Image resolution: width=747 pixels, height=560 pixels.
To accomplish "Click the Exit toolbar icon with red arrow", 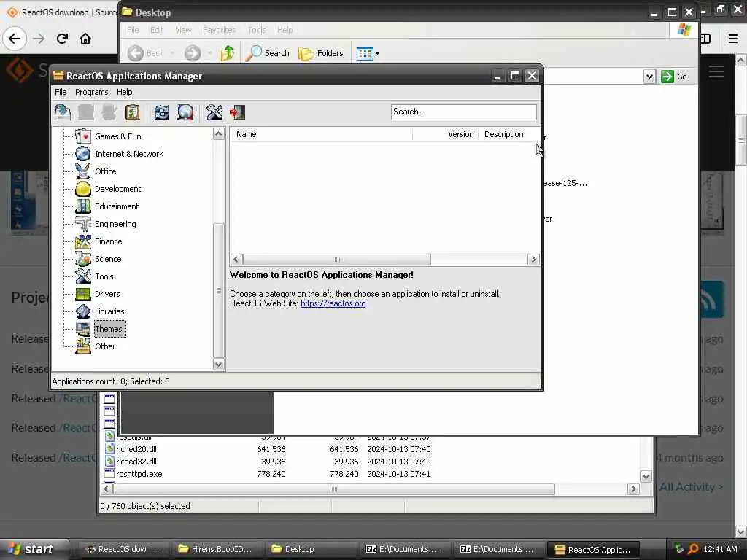I will pos(237,112).
